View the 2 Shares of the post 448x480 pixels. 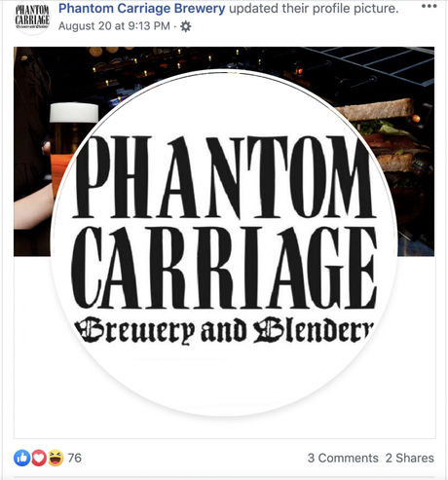[410, 458]
